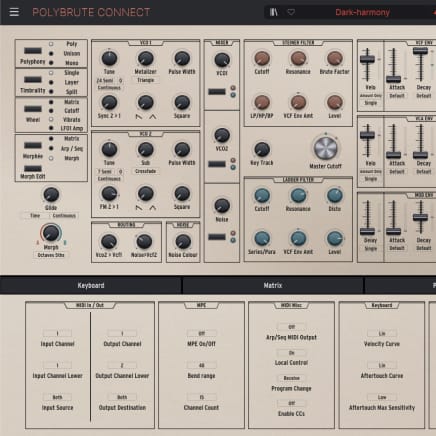Open the Channel Count value field

201,397
